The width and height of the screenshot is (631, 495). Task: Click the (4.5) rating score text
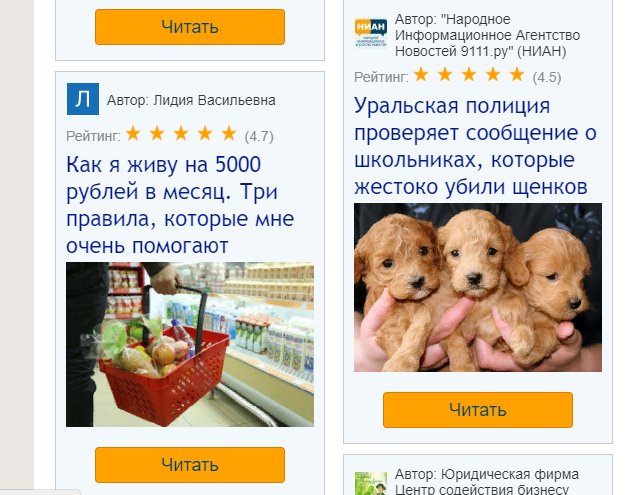tap(547, 77)
